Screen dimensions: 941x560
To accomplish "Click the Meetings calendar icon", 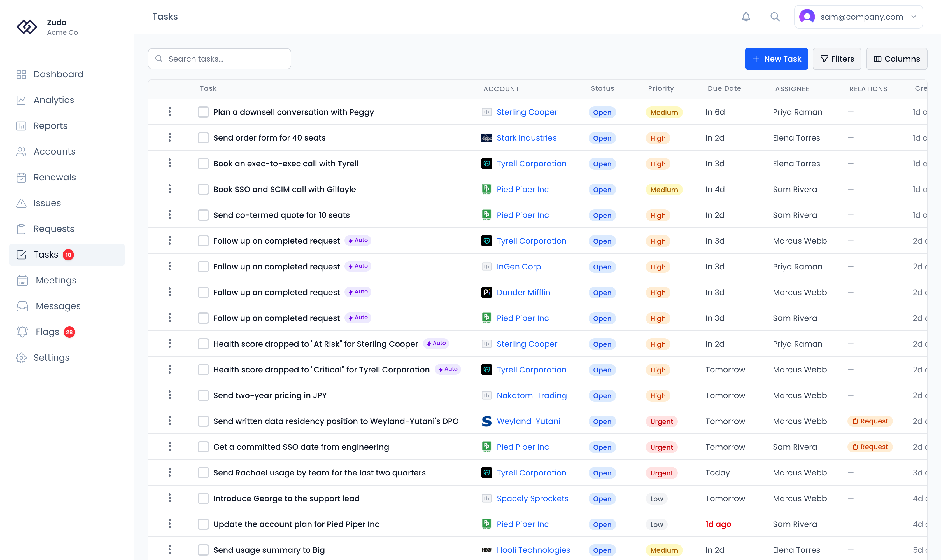I will coord(22,280).
